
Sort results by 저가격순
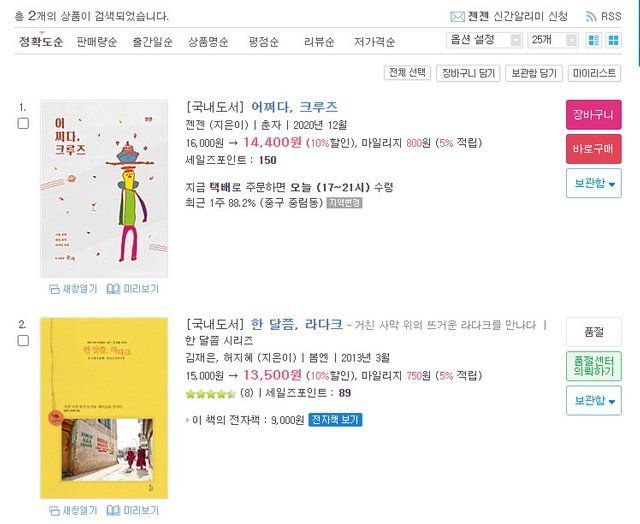pos(374,42)
